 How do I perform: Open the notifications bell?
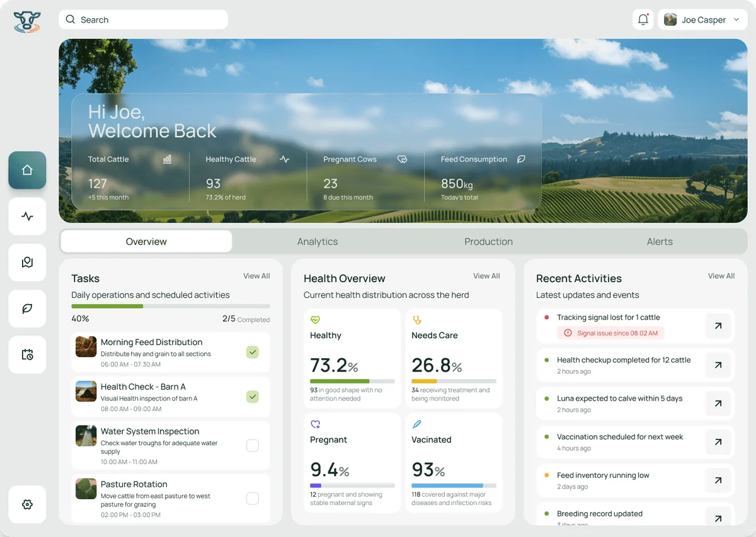(643, 20)
